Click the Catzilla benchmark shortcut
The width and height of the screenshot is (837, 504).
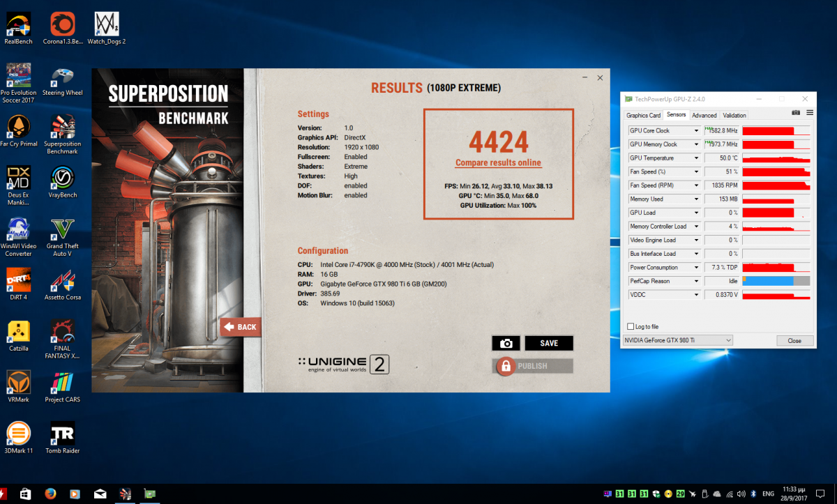(18, 335)
